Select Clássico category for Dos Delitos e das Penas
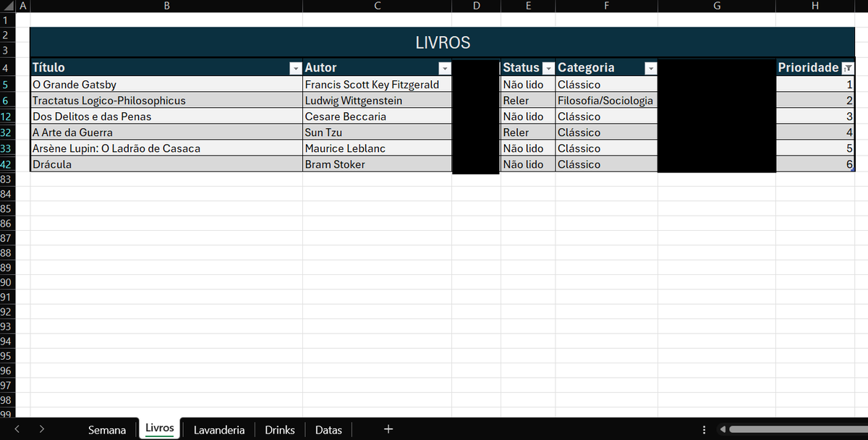Screen dimensions: 868x440 [606, 117]
